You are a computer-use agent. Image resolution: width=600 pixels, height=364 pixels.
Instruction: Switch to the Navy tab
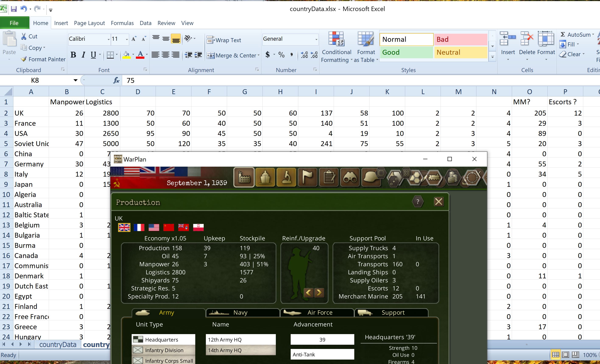pos(240,312)
